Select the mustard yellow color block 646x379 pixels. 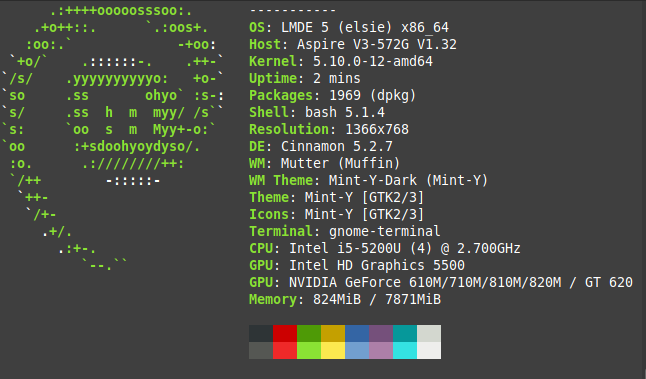[x=333, y=333]
